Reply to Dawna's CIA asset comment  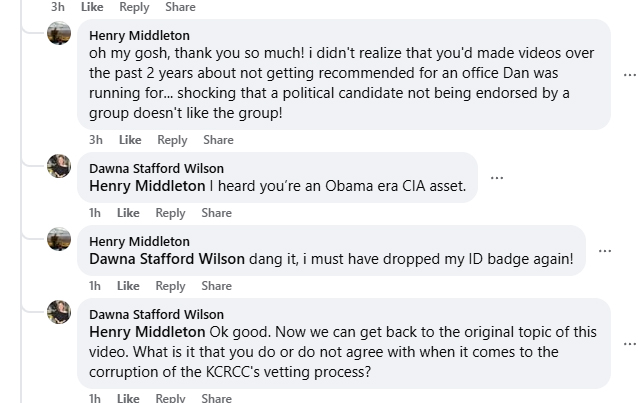click(x=170, y=213)
